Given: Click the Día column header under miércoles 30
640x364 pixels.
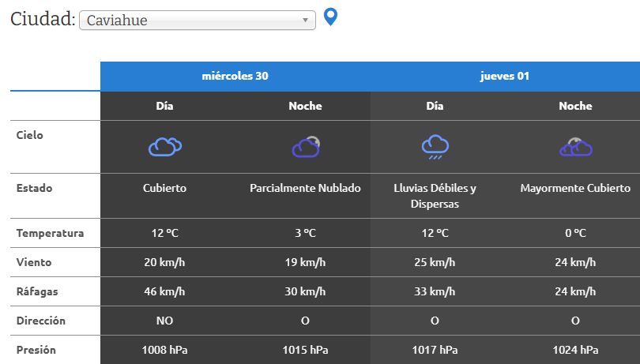Looking at the screenshot, I should pyautogui.click(x=165, y=106).
